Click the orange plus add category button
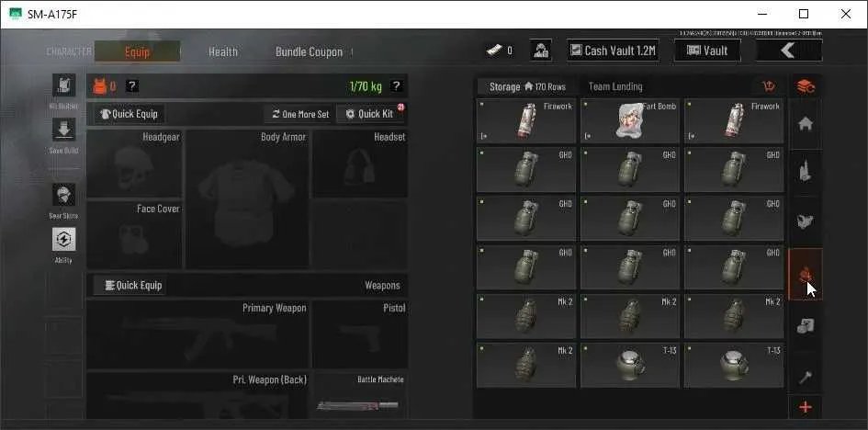The height and width of the screenshot is (430, 868). click(806, 408)
